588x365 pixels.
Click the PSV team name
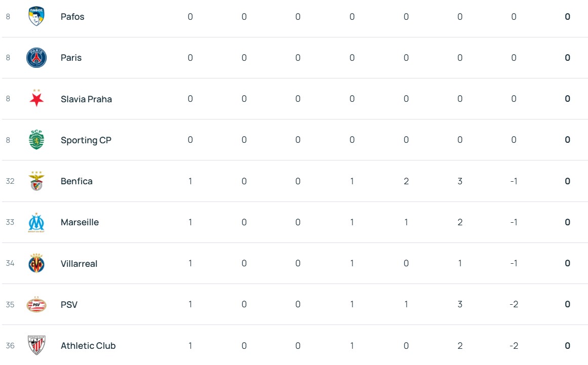(69, 305)
